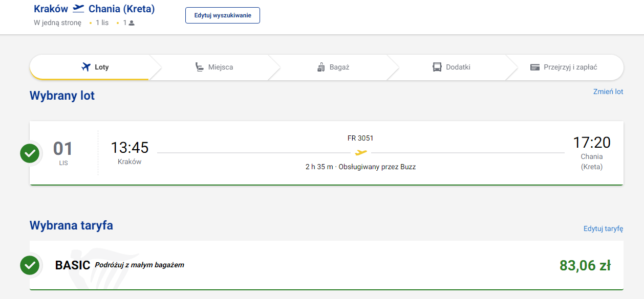Screen dimensions: 644x299
Task: Click the Kraków – Chania (Kreta) route heading
Action: (94, 9)
